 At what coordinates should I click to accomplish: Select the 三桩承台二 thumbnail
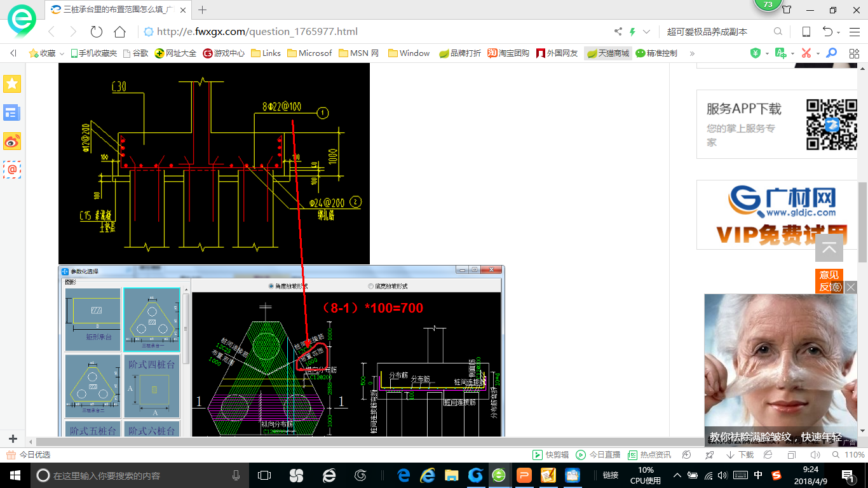coord(93,386)
